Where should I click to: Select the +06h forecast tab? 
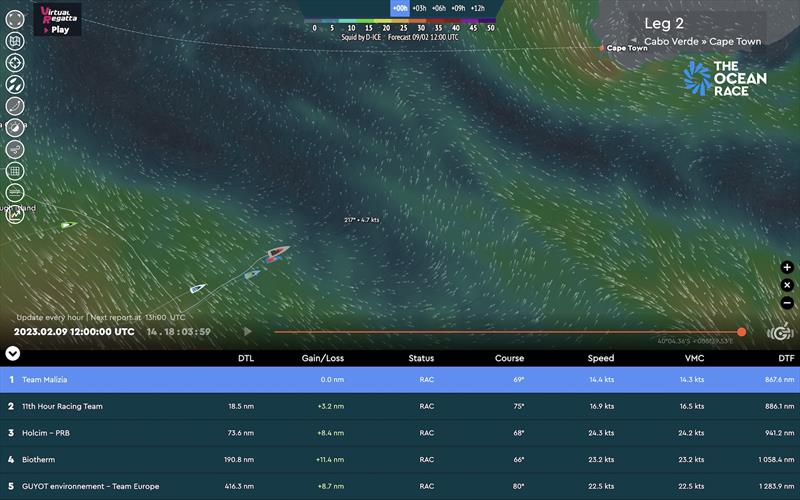pyautogui.click(x=438, y=8)
